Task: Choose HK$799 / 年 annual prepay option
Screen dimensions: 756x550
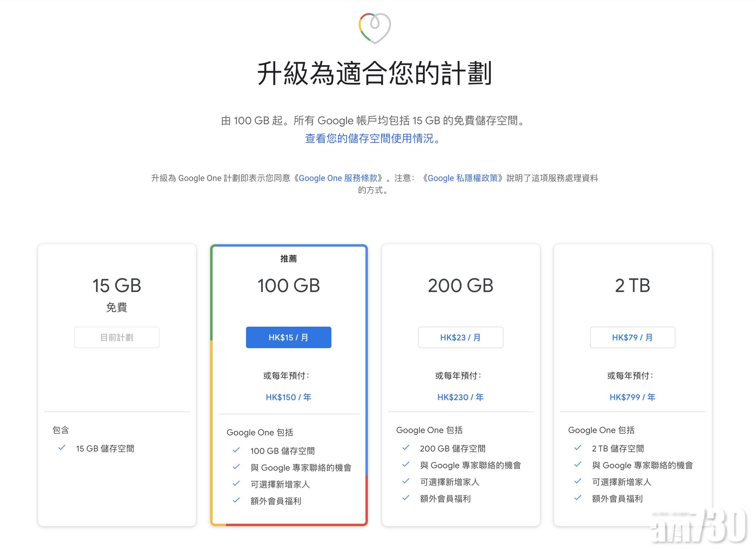Action: 632,397
